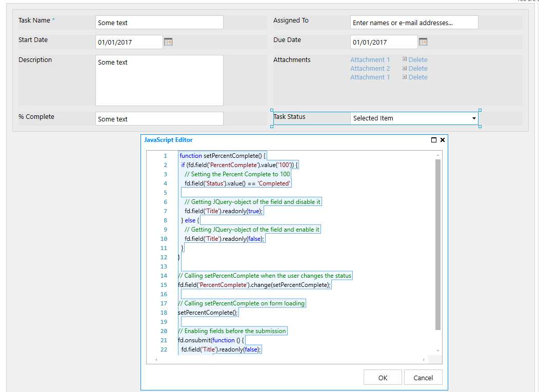Maximize the JavaScript Editor dialog
The width and height of the screenshot is (539, 392).
[433, 139]
